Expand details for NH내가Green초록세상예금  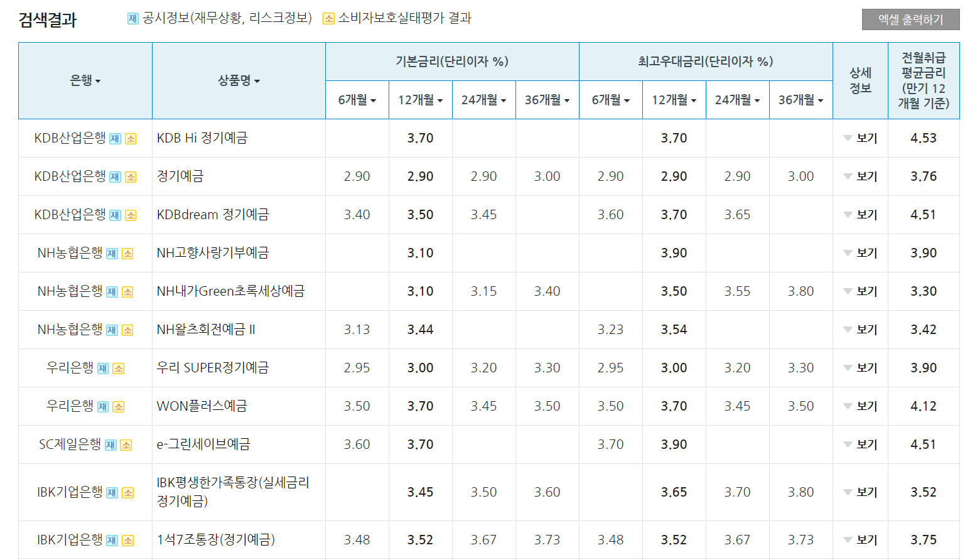861,291
